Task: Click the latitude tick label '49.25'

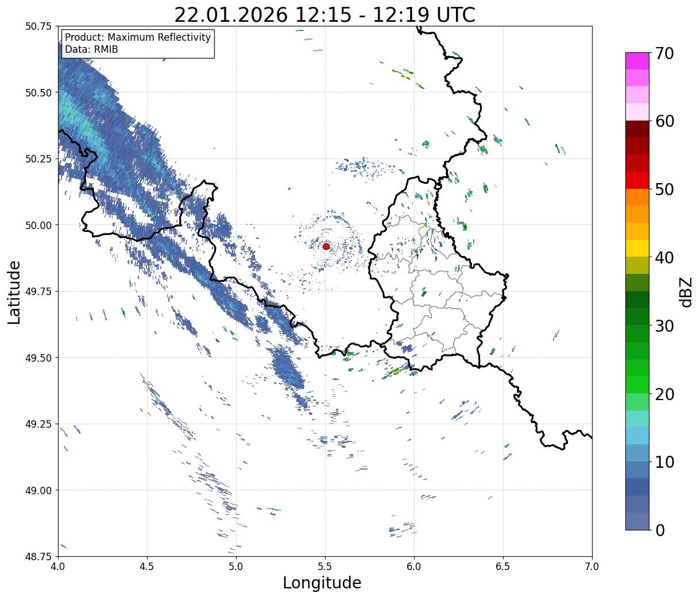Action: click(38, 424)
